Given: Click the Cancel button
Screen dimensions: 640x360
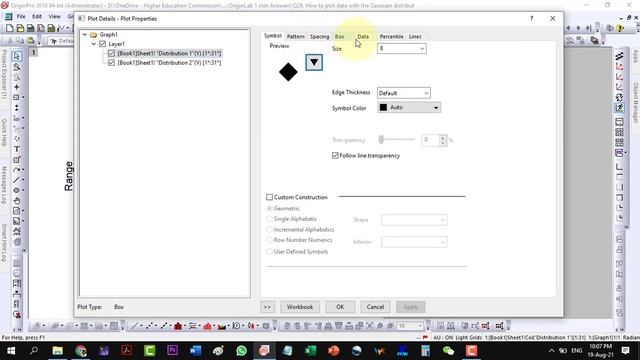Looking at the screenshot, I should [375, 307].
